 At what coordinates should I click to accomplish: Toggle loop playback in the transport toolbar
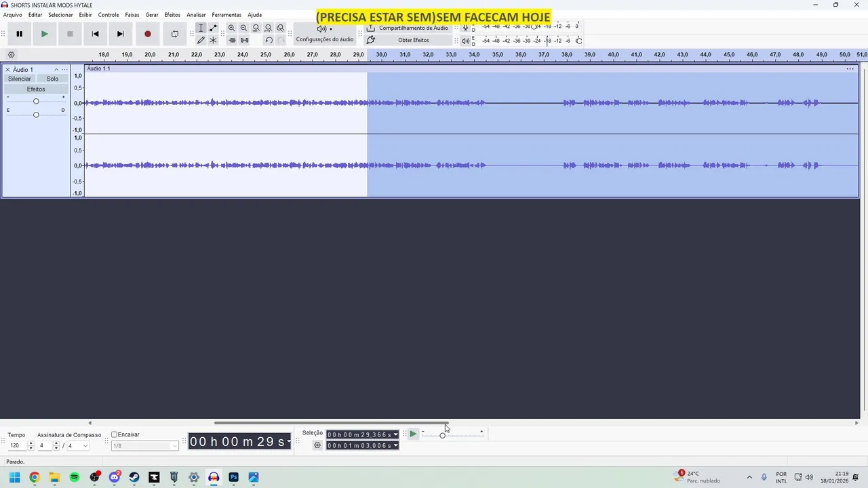[175, 34]
